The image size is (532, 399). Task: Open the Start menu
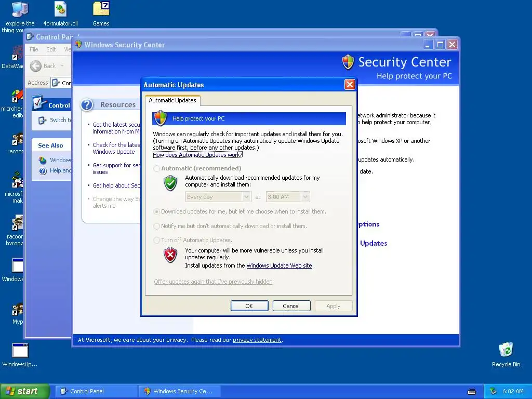pyautogui.click(x=25, y=391)
